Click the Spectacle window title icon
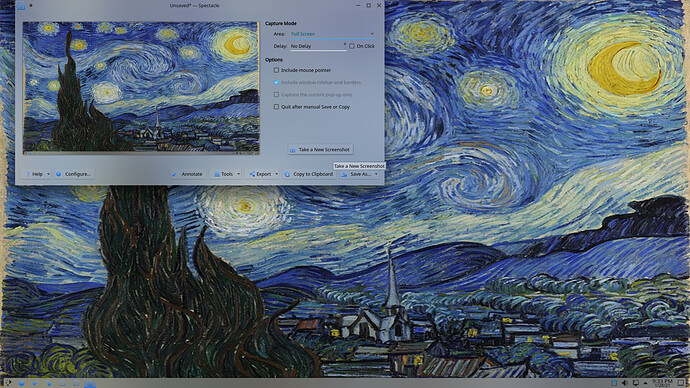 [x=21, y=6]
